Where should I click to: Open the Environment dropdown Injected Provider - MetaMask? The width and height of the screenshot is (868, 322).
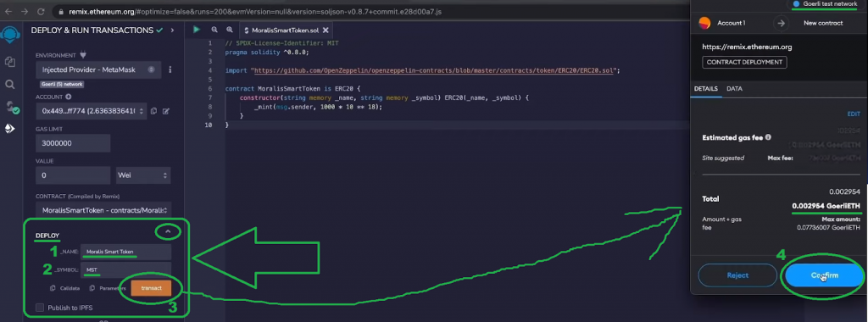pyautogui.click(x=98, y=69)
